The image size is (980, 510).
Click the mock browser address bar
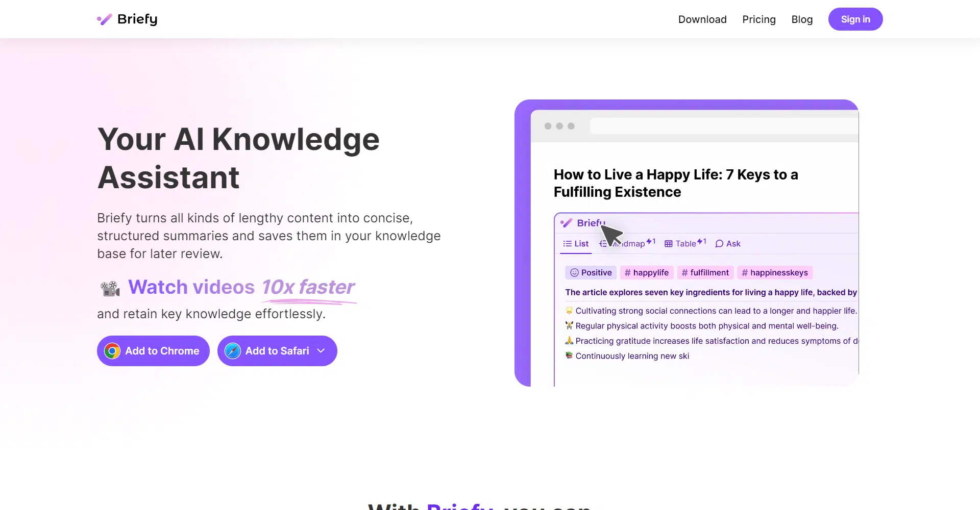[x=723, y=126]
